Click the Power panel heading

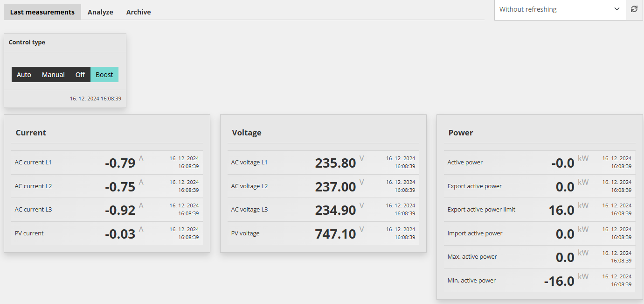click(x=461, y=133)
